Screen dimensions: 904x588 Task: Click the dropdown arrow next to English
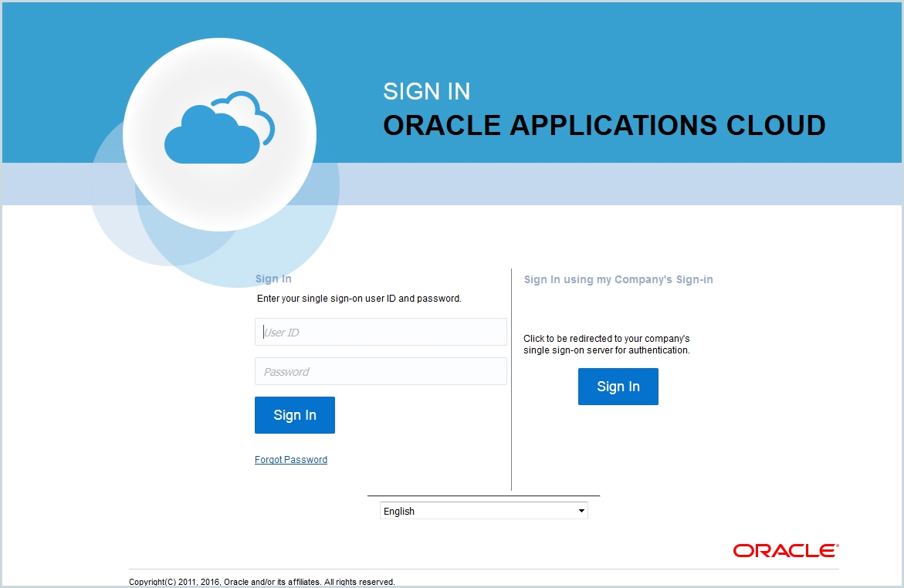click(581, 510)
